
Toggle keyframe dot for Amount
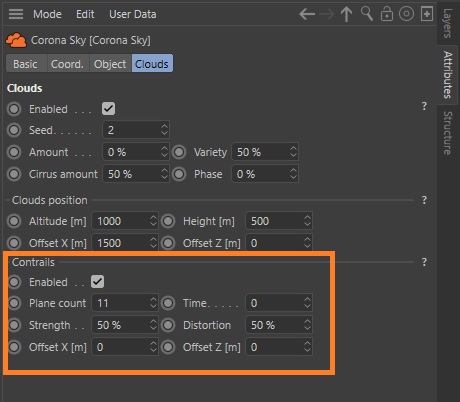coord(14,152)
